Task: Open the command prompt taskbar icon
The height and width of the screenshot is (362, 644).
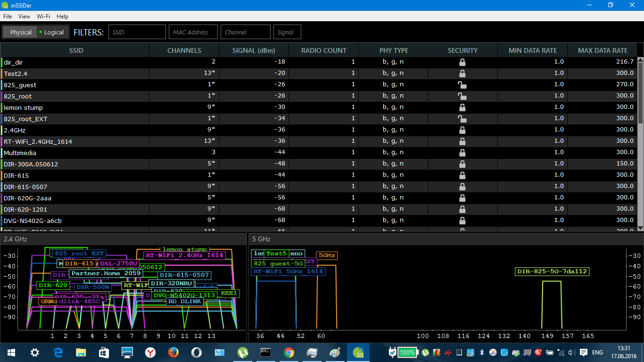Action: tap(266, 353)
